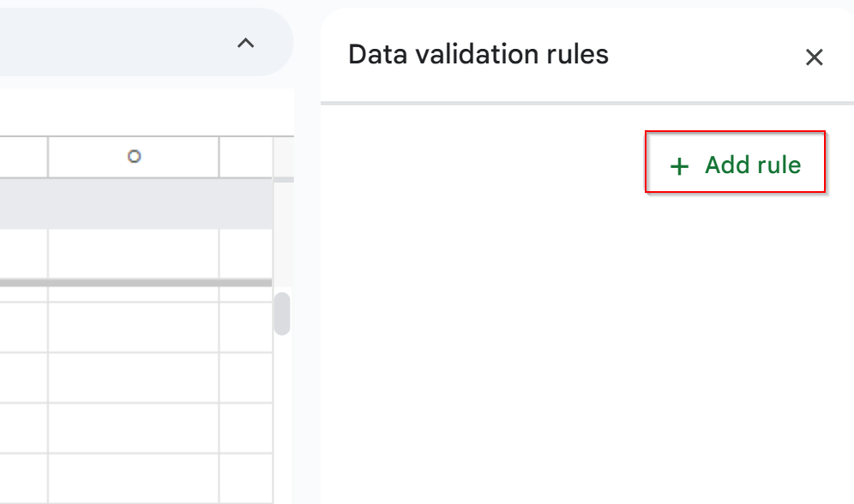This screenshot has width=854, height=504.
Task: Select the column O header
Action: (x=134, y=157)
